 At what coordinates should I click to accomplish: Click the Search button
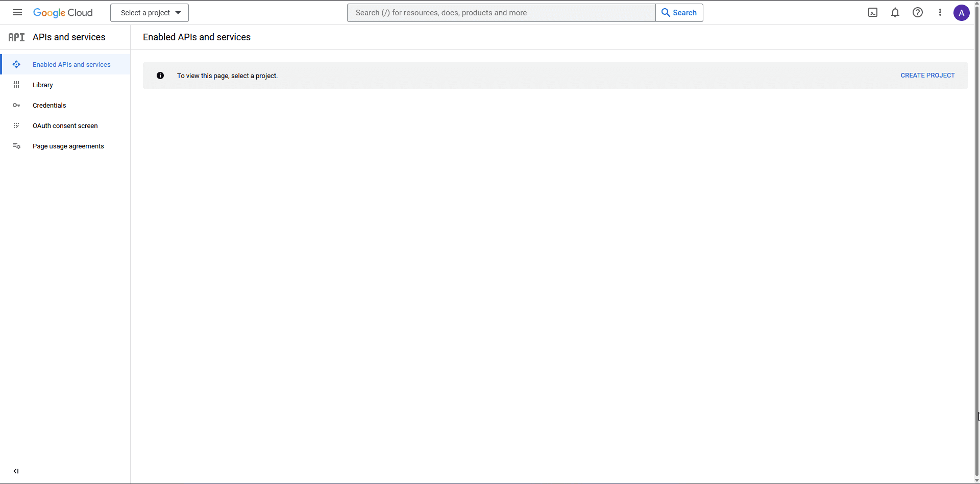coord(679,12)
